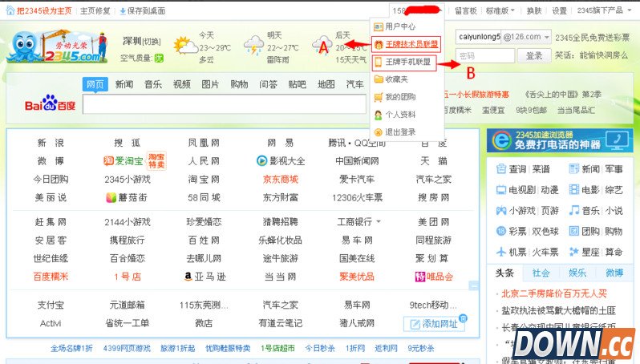Open 王牌手机联盟 menu entry
The image size is (640, 364).
403,62
